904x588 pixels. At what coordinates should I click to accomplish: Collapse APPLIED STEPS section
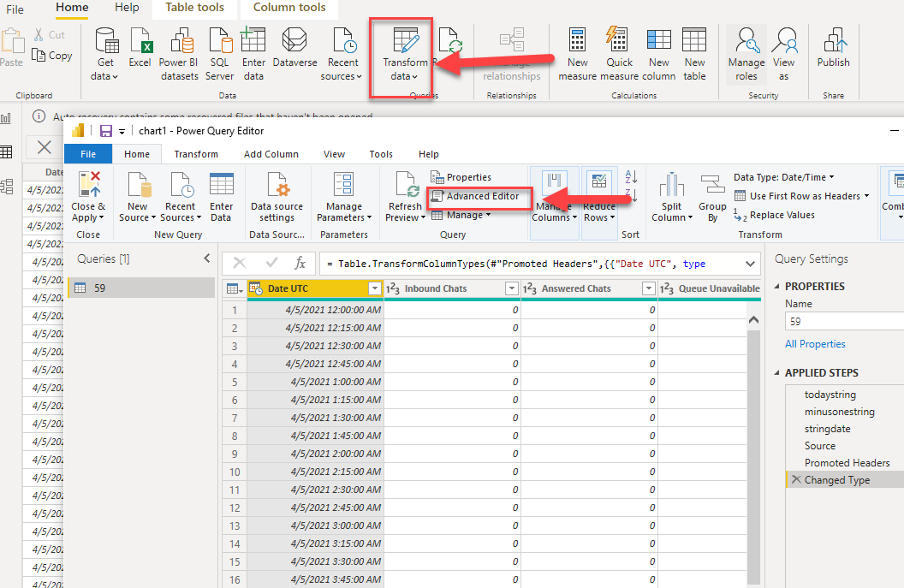tap(776, 372)
